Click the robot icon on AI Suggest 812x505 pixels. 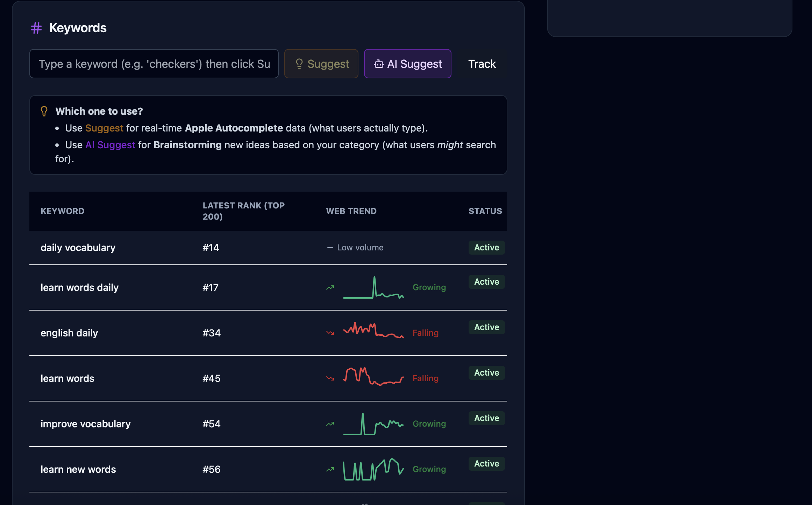point(379,64)
